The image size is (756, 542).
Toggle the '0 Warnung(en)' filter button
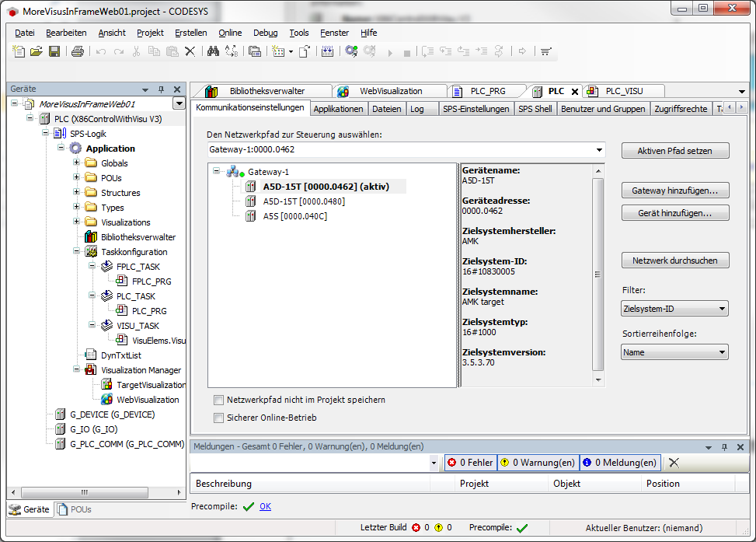click(x=538, y=463)
